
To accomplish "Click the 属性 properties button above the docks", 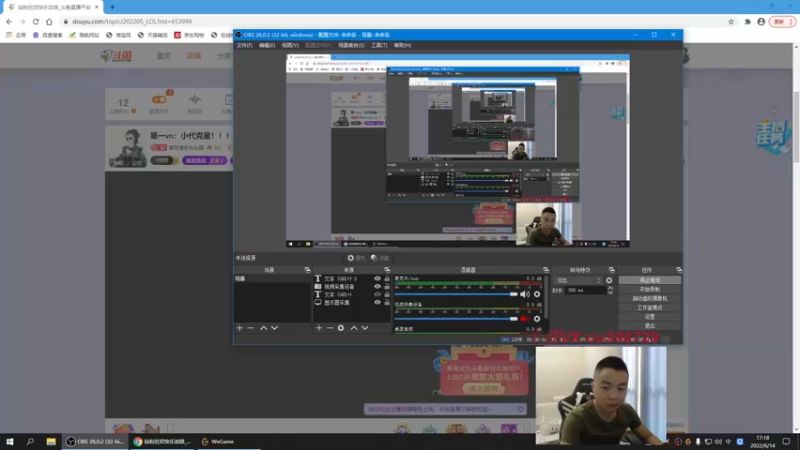I will (356, 258).
